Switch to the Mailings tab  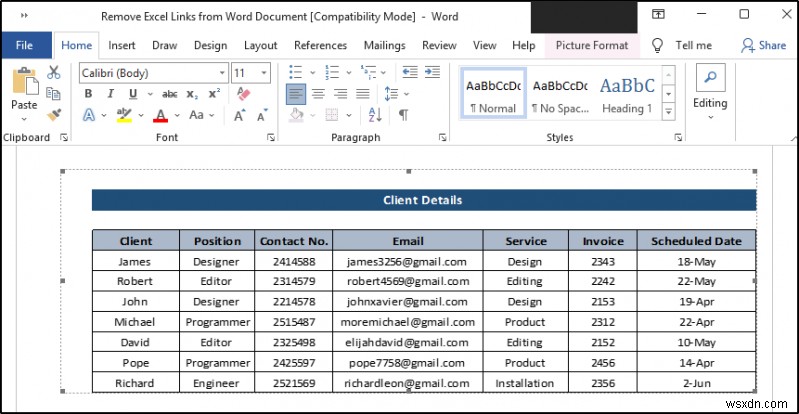[x=385, y=45]
